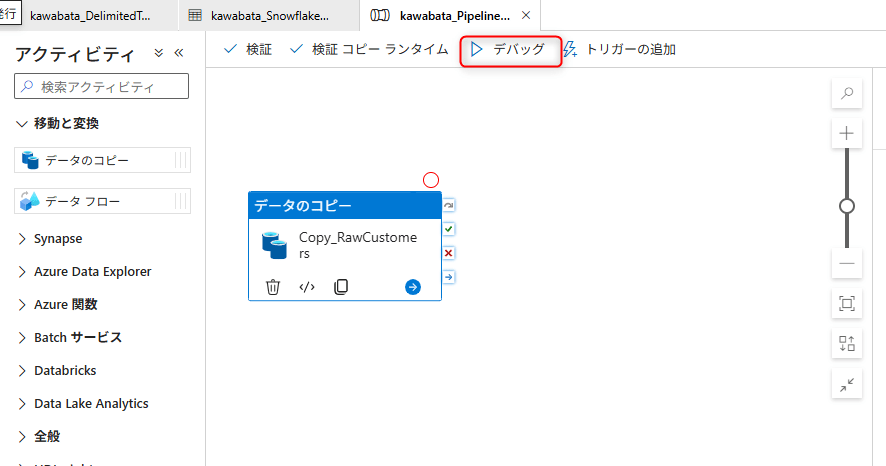Switch to kawabata_DelimitedT... tab
Viewport: 886px width, 466px height.
(x=90, y=16)
